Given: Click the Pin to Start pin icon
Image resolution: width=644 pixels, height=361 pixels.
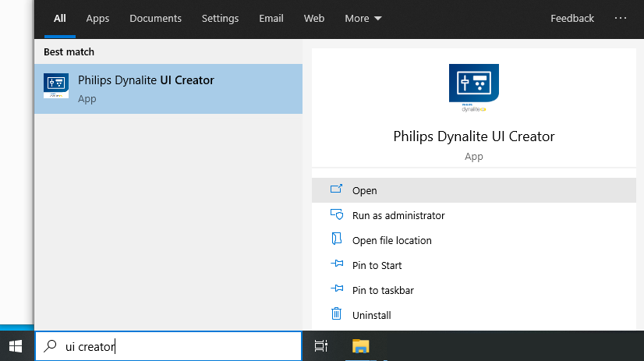Looking at the screenshot, I should pos(337,264).
